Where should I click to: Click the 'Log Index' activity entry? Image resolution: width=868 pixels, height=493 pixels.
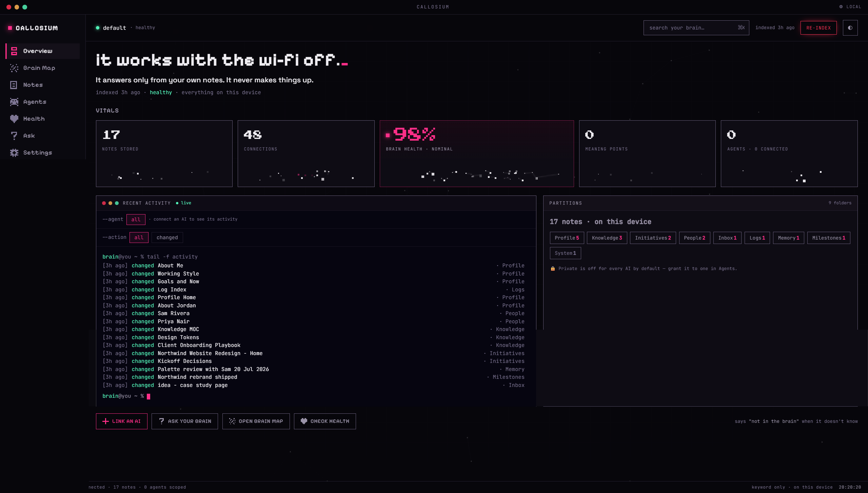(313, 290)
